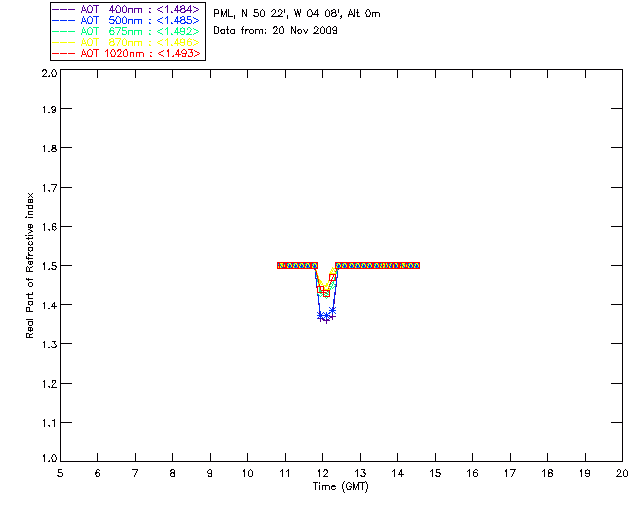Click the 1.3 y-axis tick label

tap(49, 344)
